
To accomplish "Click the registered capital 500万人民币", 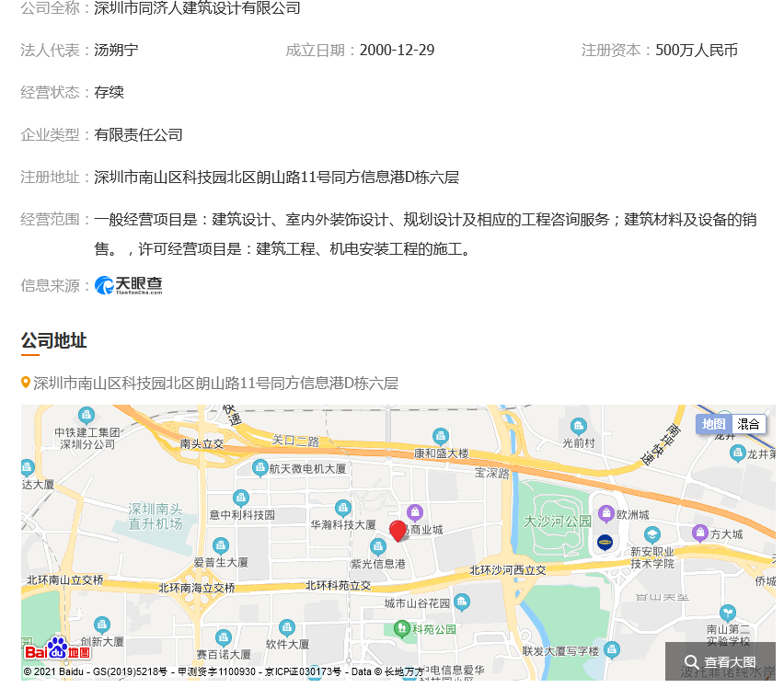I will (696, 50).
